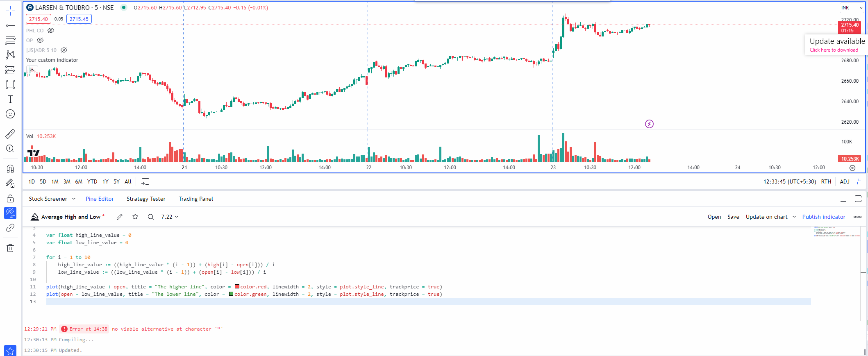Image resolution: width=868 pixels, height=356 pixels.
Task: Open the drawings link chain tool
Action: [10, 228]
